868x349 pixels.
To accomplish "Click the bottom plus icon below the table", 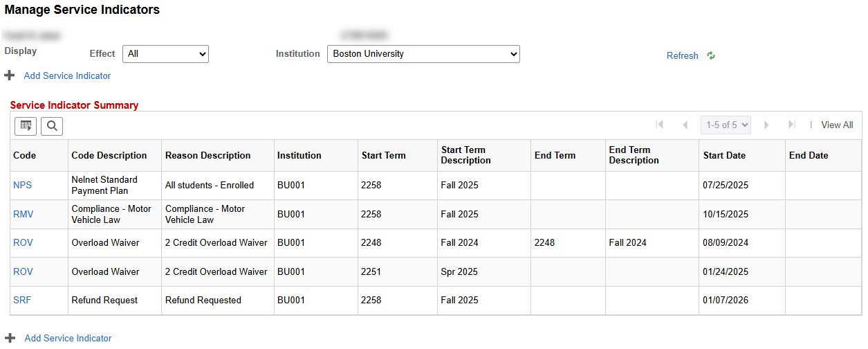I will pos(10,338).
